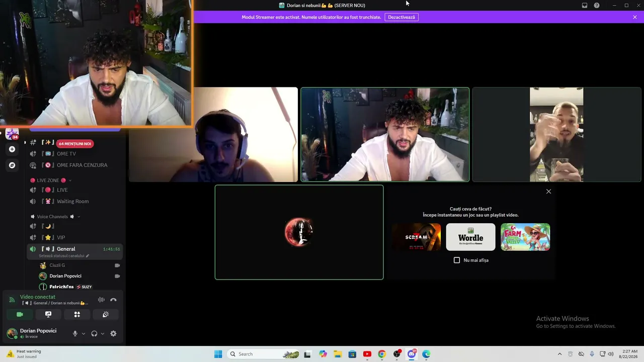Select the server icon with 34 badge

click(x=12, y=134)
